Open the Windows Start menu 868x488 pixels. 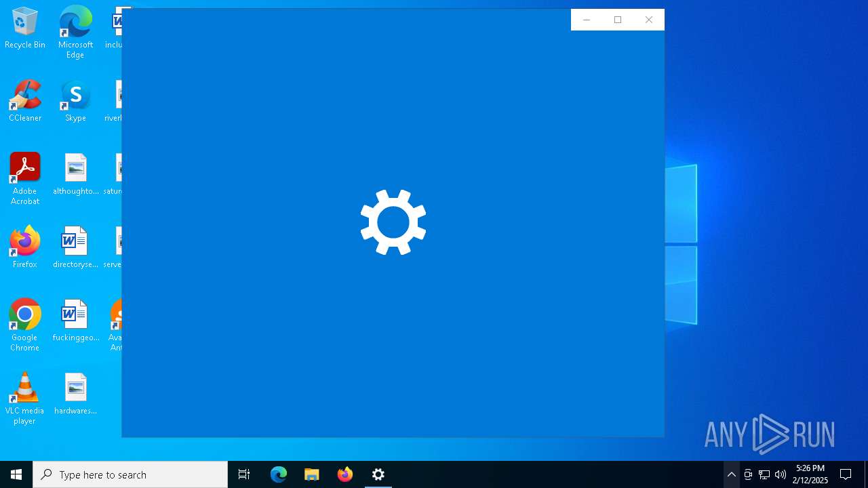point(16,474)
